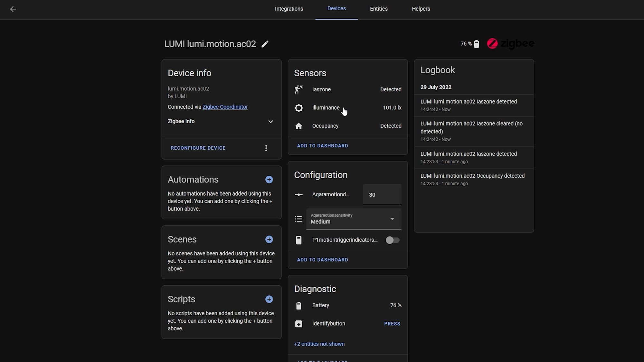Click the Illuminance brightness icon

299,108
